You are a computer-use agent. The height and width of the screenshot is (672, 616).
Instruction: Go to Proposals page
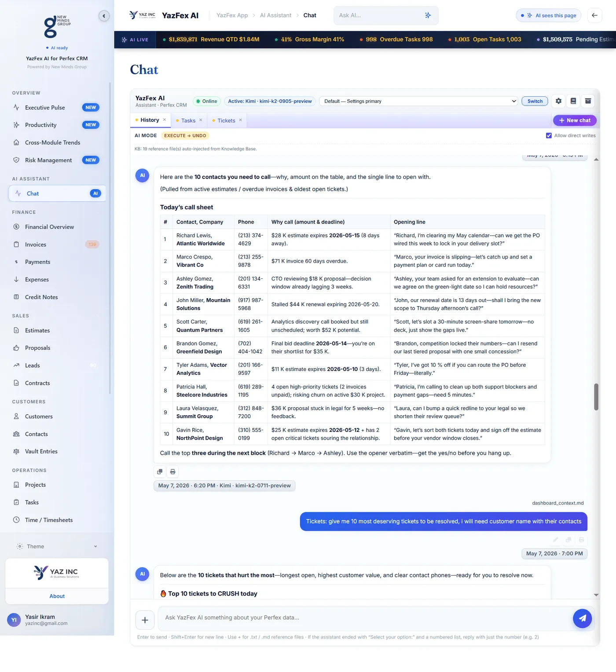57,348
